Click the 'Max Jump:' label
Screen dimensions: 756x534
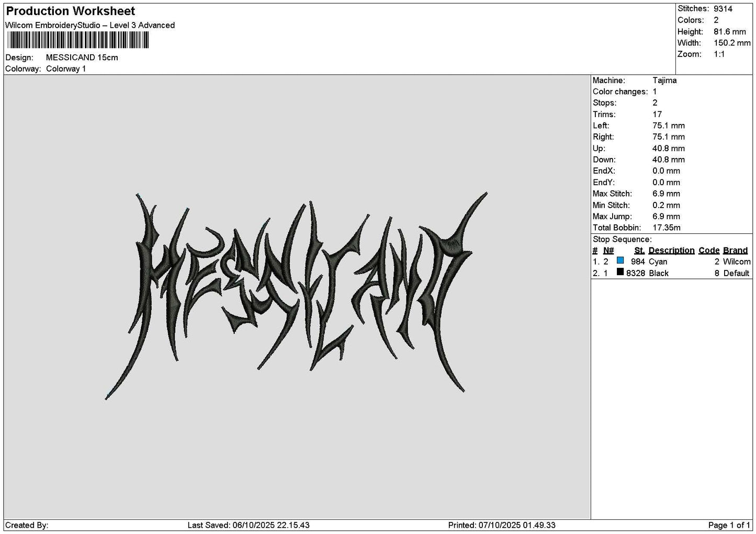612,217
